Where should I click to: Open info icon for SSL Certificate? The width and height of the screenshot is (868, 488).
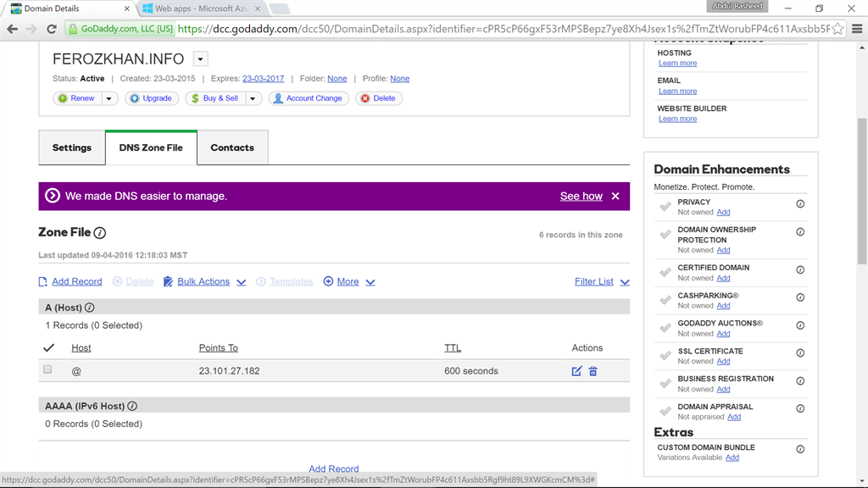pos(800,353)
